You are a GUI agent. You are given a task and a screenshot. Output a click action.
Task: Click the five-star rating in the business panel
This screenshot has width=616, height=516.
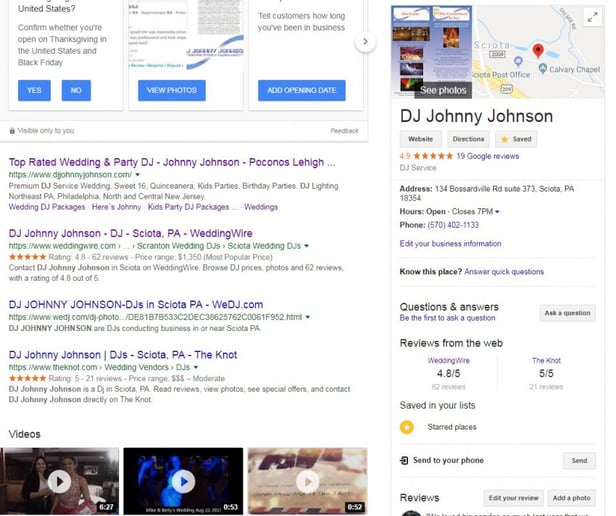click(x=433, y=156)
